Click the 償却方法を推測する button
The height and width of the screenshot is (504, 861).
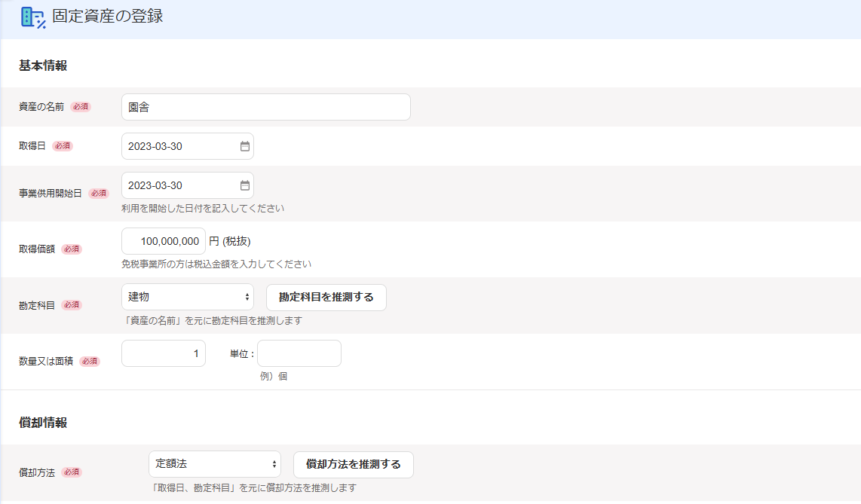click(353, 465)
